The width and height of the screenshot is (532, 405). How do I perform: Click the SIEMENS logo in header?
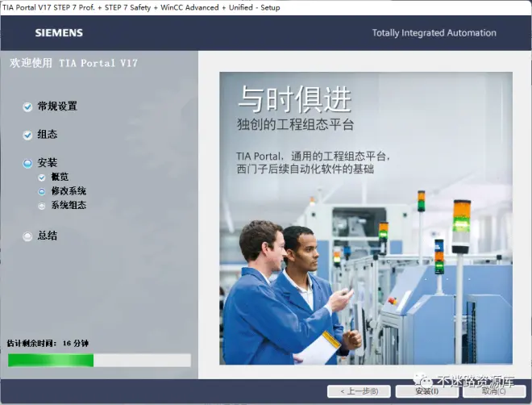(x=59, y=33)
